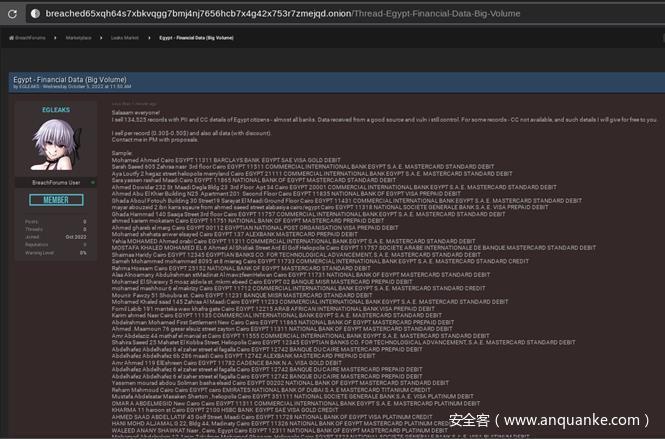This screenshot has width=665, height=439.
Task: Open EGLEAKS user profile name
Action: tap(56, 110)
